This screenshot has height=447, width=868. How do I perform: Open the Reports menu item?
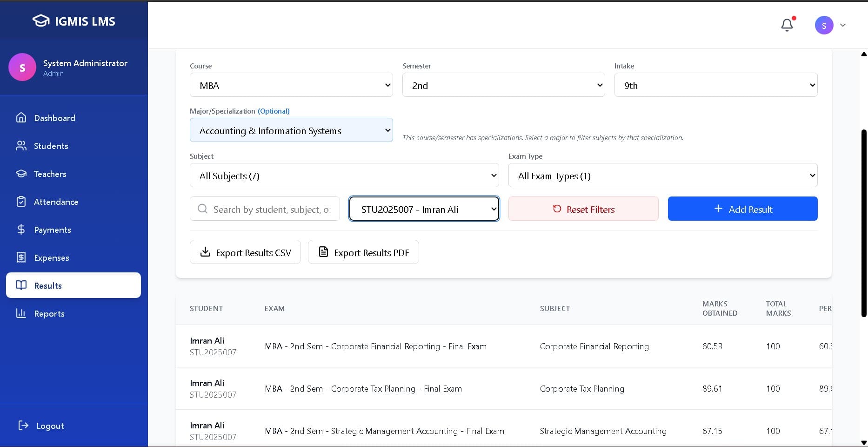pyautogui.click(x=73, y=313)
